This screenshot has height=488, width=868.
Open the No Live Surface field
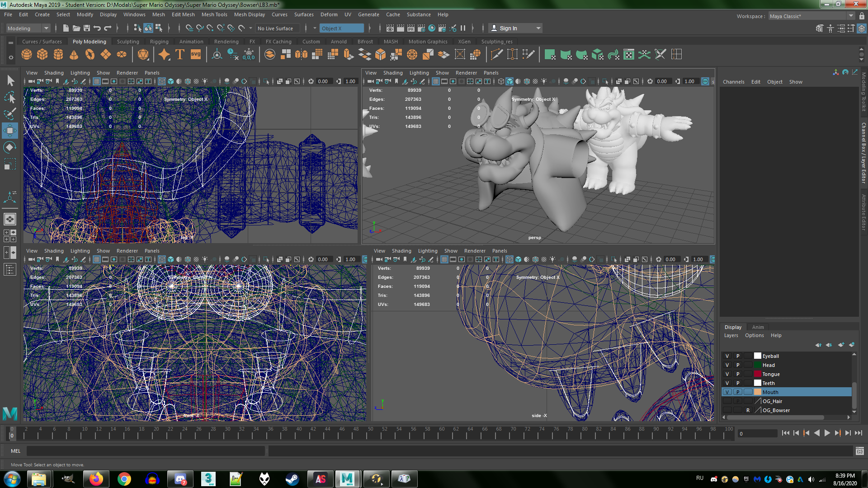click(278, 28)
